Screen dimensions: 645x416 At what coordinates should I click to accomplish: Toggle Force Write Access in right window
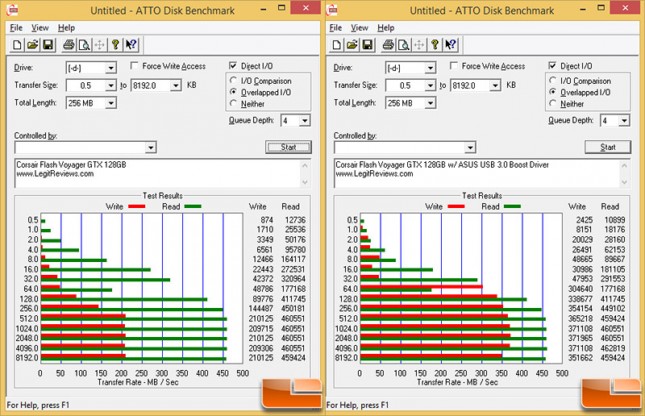coord(454,65)
